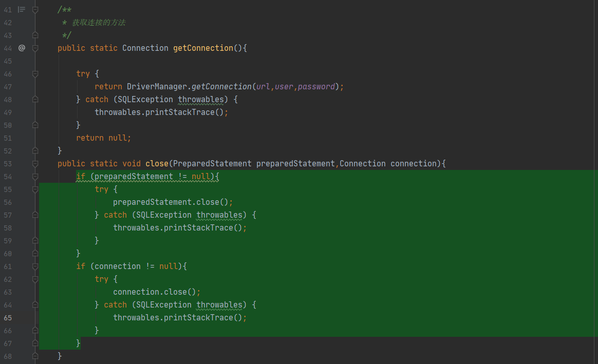
Task: Click line number 65 in the gutter
Action: 8,318
